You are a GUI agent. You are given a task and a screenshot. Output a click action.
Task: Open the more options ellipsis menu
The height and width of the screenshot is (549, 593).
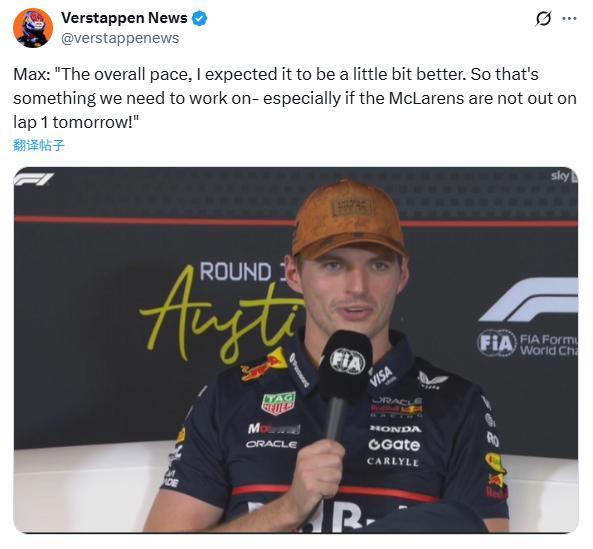pos(569,18)
